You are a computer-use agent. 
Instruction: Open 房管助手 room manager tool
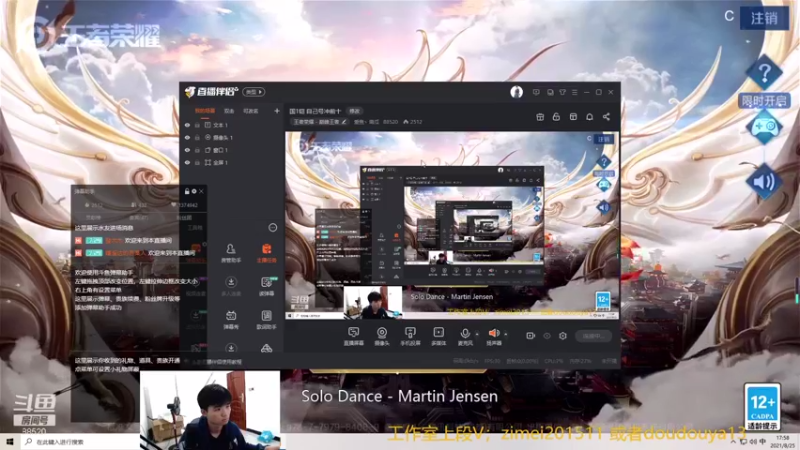pos(231,253)
